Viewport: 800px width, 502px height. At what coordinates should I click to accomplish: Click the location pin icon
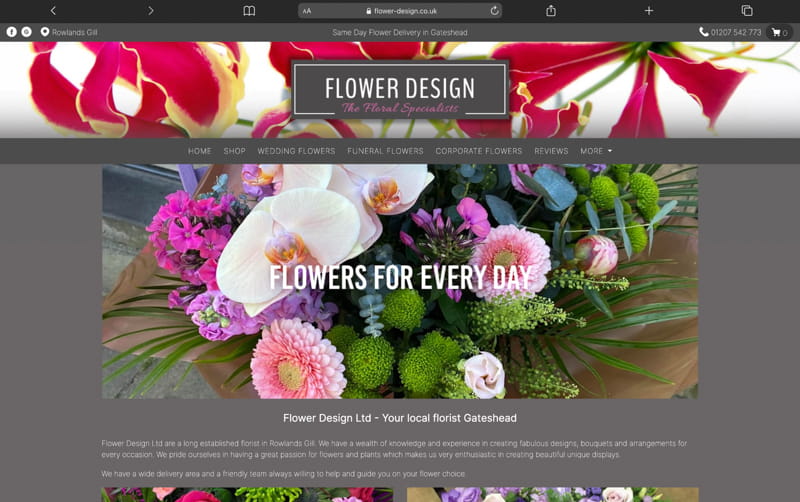tap(45, 32)
